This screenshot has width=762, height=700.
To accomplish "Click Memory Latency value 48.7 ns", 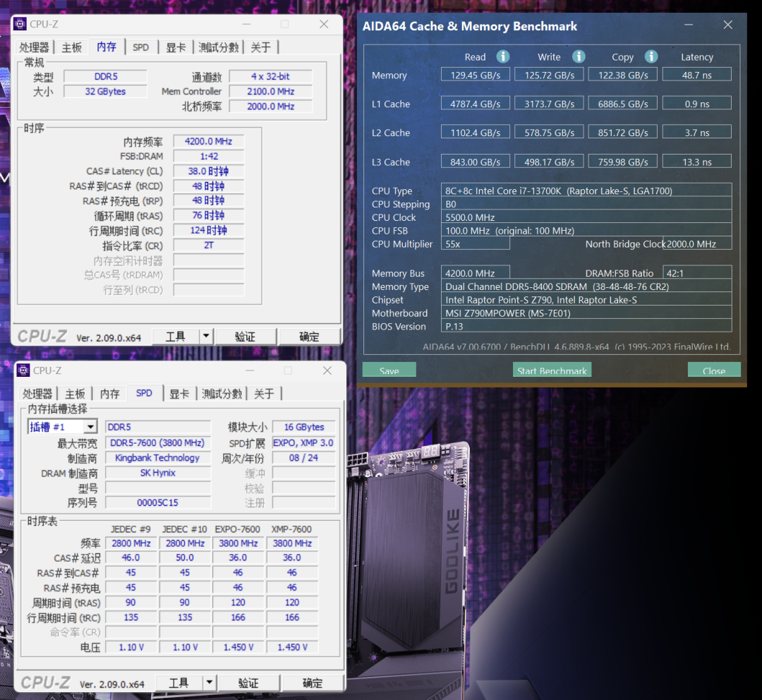I will coord(697,75).
